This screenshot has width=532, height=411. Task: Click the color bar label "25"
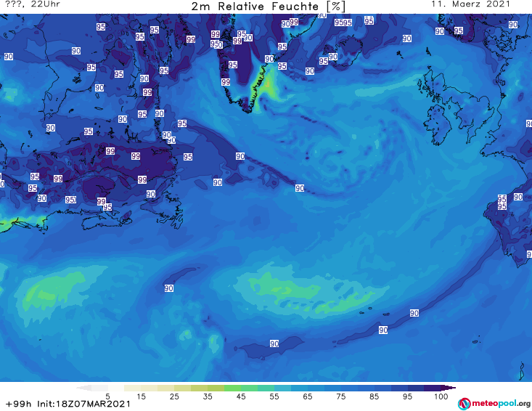174,396
